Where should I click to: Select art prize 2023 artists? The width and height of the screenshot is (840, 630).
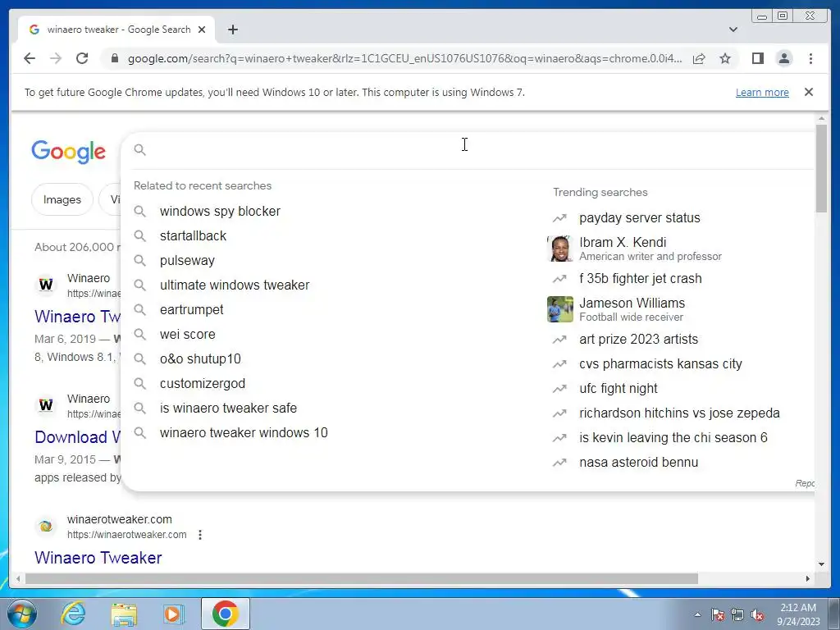click(638, 339)
